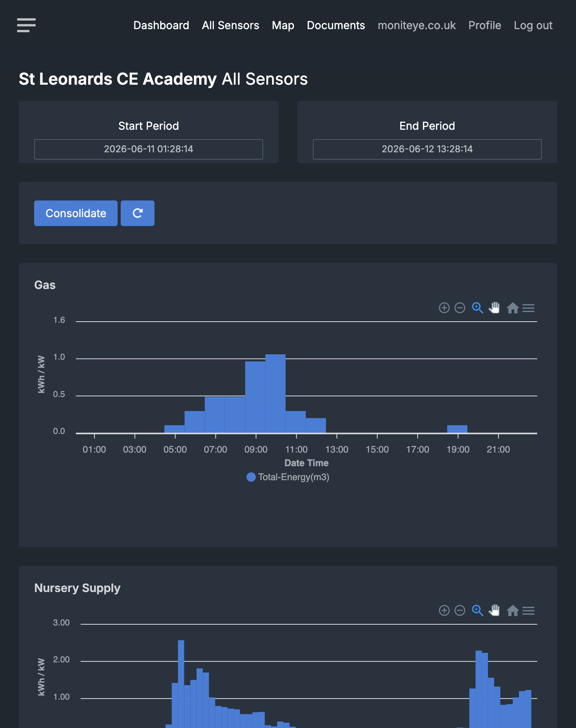The image size is (576, 728).
Task: Open All Sensors page
Action: [231, 25]
